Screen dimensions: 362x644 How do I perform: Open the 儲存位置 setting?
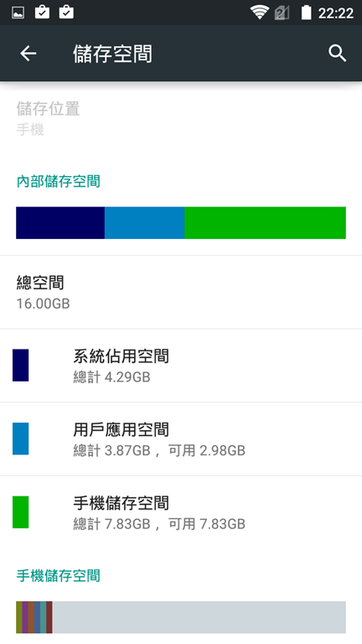[x=181, y=118]
